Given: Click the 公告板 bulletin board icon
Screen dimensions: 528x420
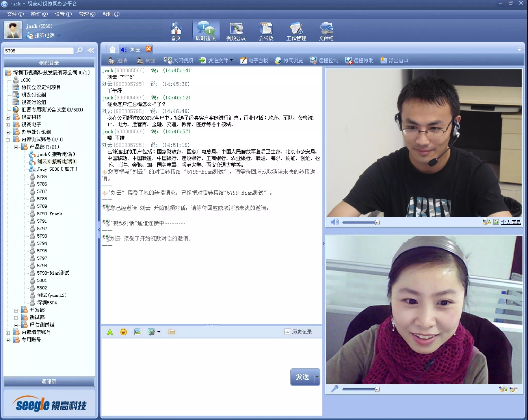Looking at the screenshot, I should (x=266, y=31).
